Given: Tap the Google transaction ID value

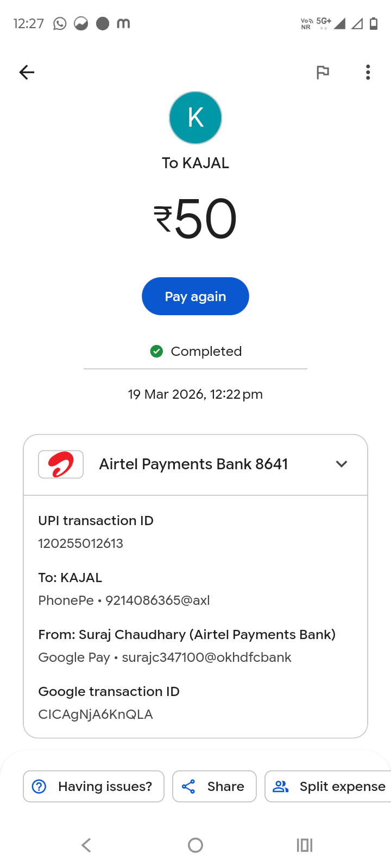Looking at the screenshot, I should coord(96,714).
